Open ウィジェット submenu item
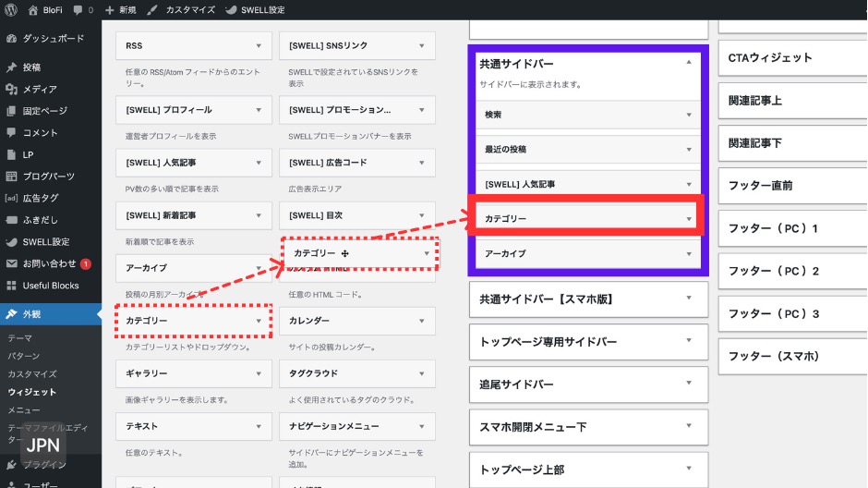The width and height of the screenshot is (868, 488). (x=32, y=392)
